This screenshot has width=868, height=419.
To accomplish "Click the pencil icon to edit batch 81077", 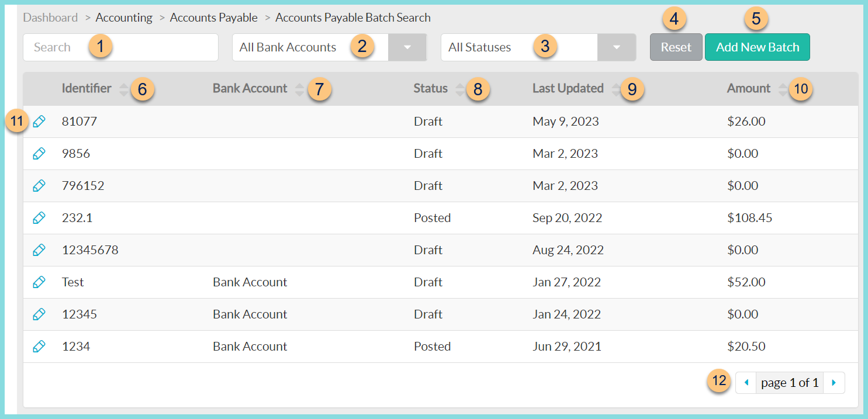I will tap(39, 121).
